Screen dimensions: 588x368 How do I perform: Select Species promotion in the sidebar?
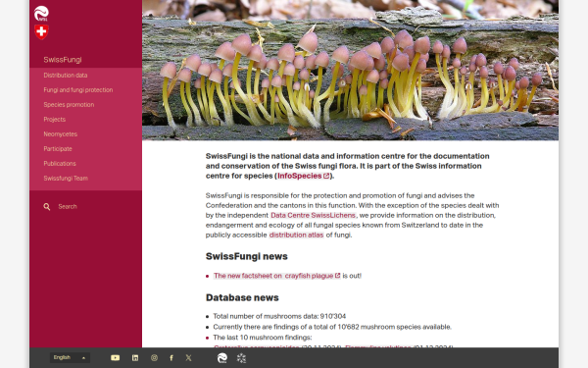click(x=69, y=104)
